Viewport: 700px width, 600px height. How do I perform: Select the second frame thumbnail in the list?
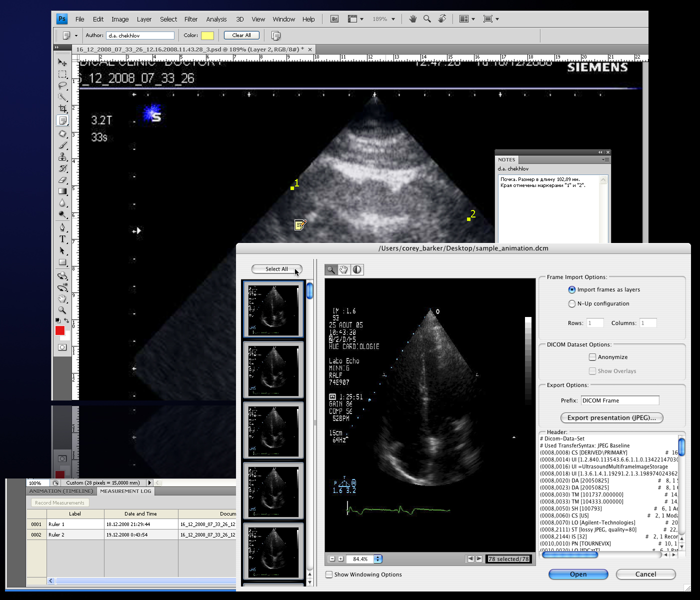pyautogui.click(x=273, y=370)
